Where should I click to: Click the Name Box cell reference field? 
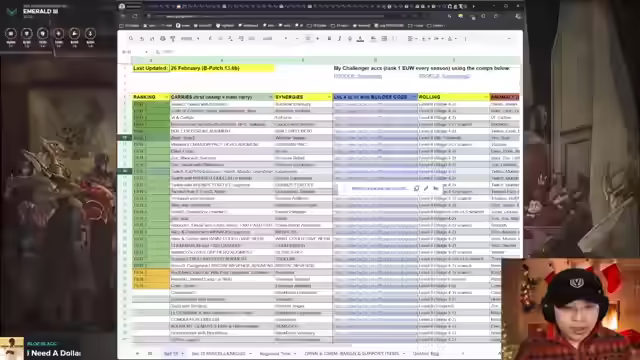click(x=135, y=52)
